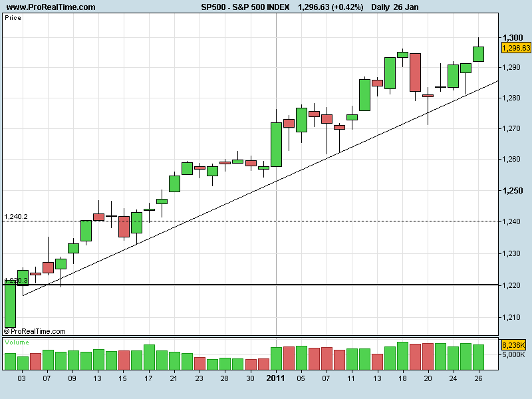Screen dimensions: 532x399
Task: Click the 1,210 price axis label
Action: point(511,317)
